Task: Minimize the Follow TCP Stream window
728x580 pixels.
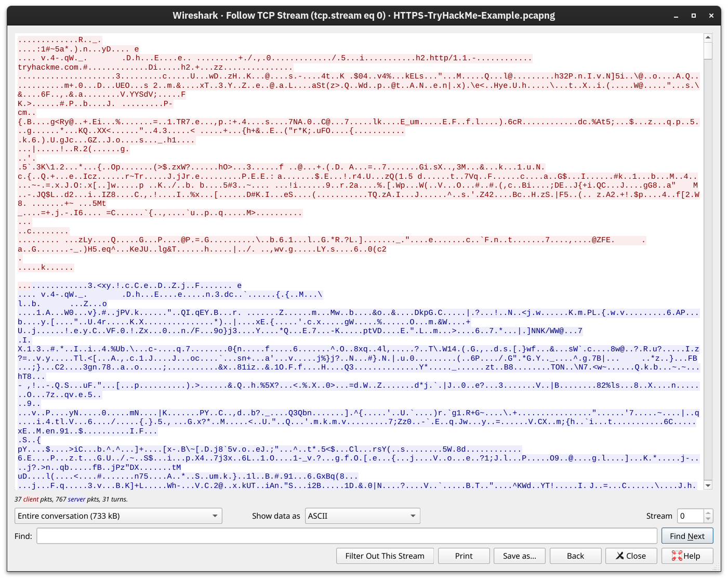Action: (676, 16)
